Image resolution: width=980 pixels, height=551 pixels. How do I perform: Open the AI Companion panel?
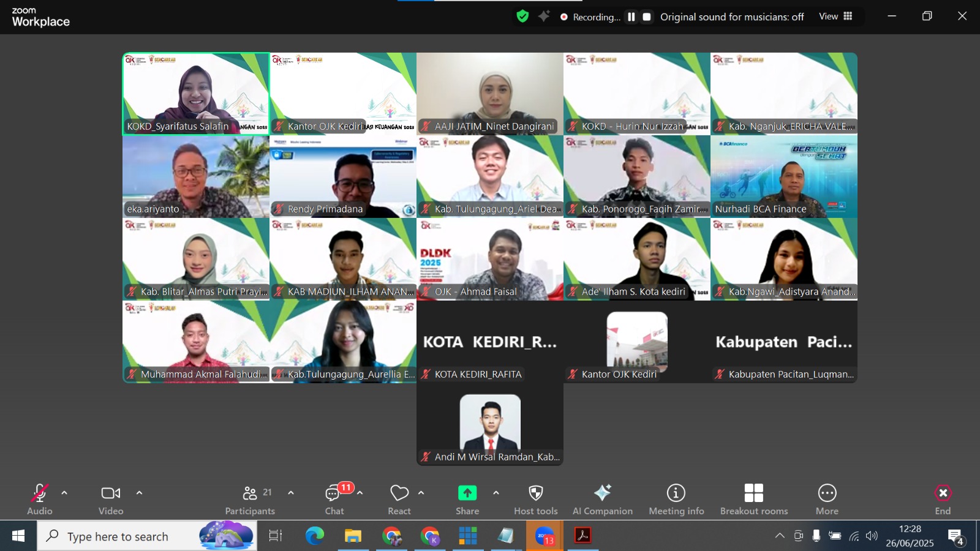click(602, 499)
